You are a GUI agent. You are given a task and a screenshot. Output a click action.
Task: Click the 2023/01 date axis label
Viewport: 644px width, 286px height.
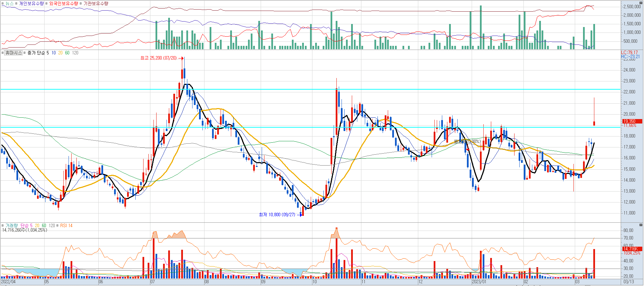point(479,282)
